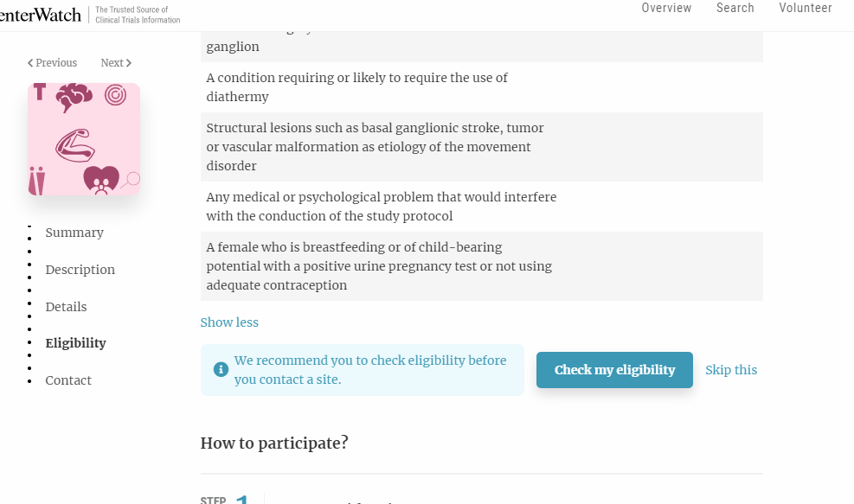Go to the Previous trial
Viewport: 854px width, 504px height.
tap(52, 63)
